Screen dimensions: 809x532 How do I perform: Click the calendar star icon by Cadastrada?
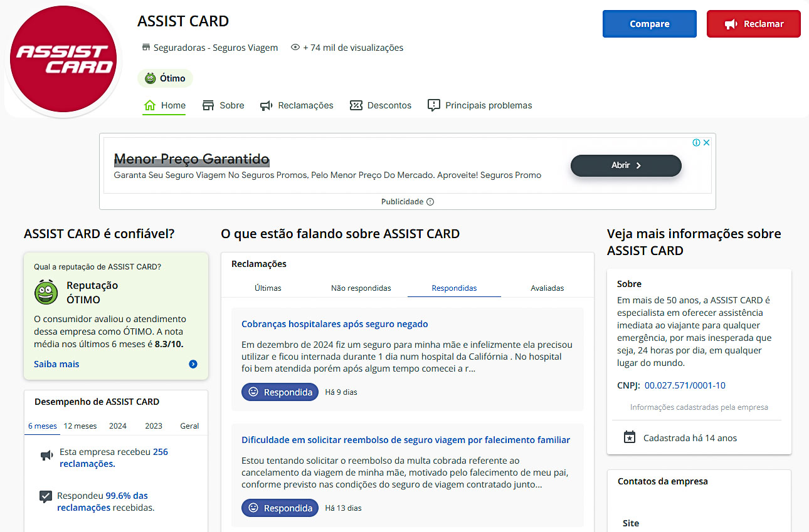[630, 437]
